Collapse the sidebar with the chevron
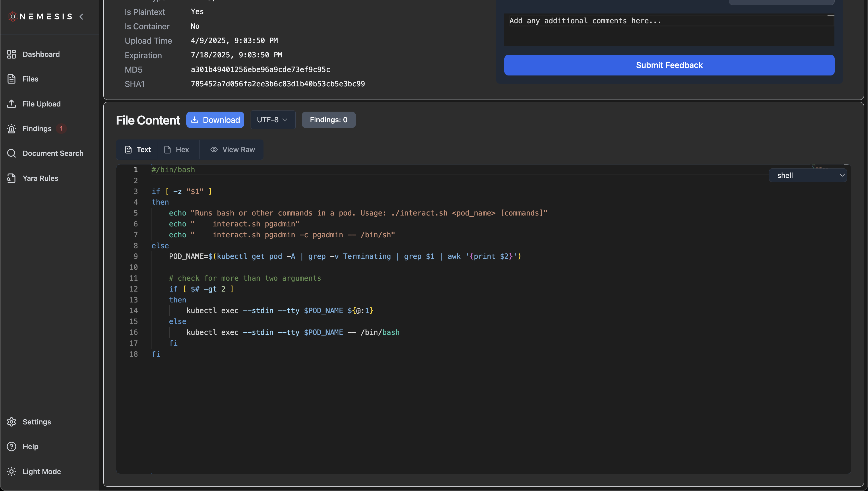Viewport: 868px width, 491px height. tap(82, 16)
